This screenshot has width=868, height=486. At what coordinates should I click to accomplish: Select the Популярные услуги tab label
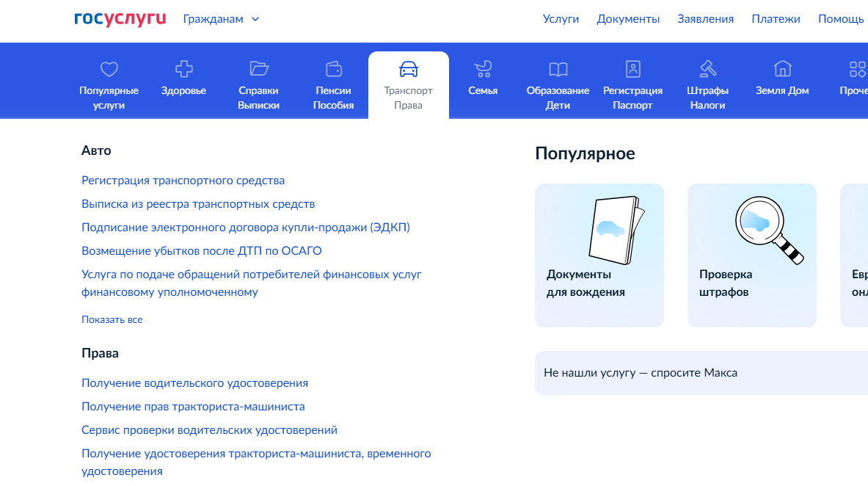109,98
